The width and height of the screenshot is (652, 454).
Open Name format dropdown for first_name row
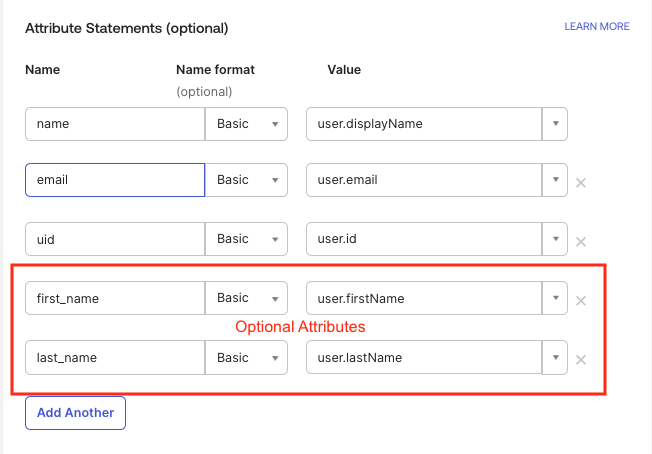click(246, 299)
